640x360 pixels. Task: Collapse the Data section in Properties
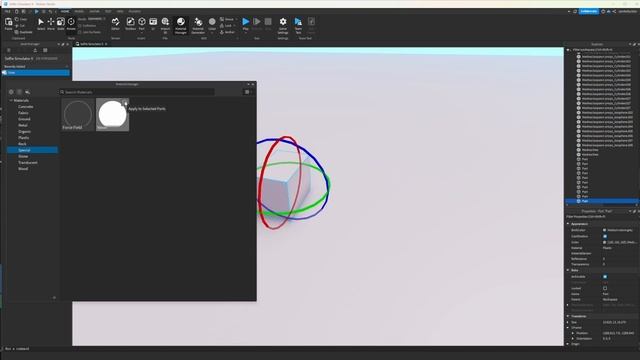coord(568,270)
